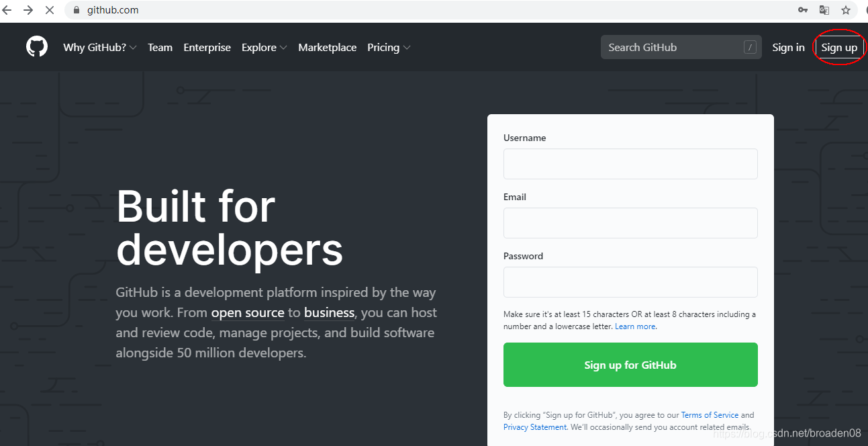Go back with browser back arrow
This screenshot has width=868, height=446.
click(x=7, y=10)
